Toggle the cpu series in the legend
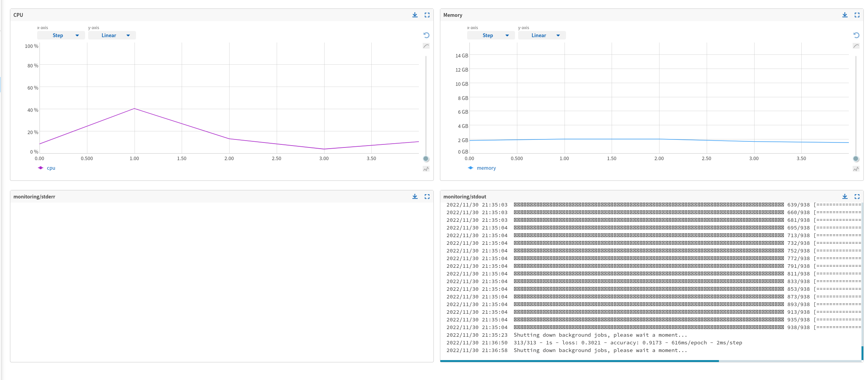 [47, 168]
